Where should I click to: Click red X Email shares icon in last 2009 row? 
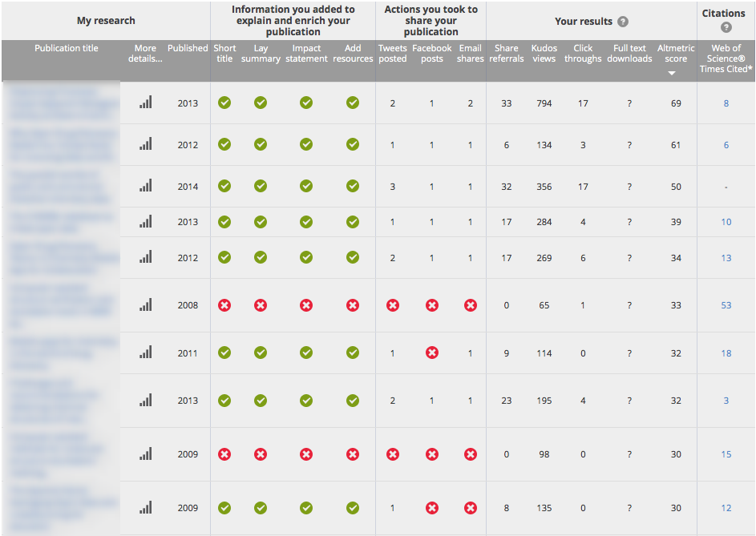(470, 507)
